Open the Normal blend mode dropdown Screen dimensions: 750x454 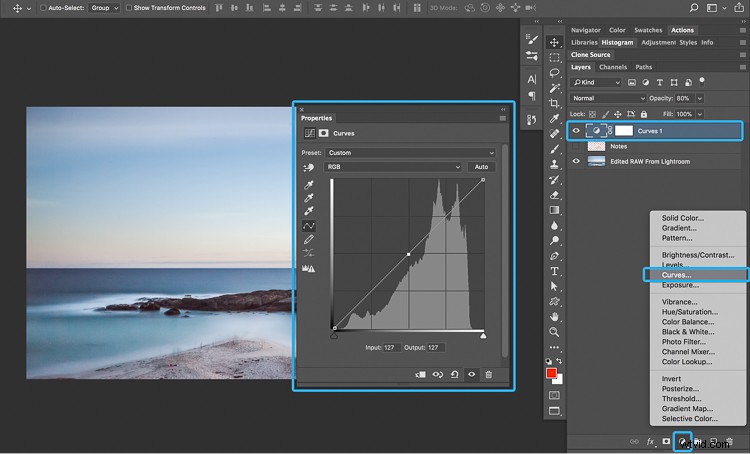pyautogui.click(x=607, y=98)
